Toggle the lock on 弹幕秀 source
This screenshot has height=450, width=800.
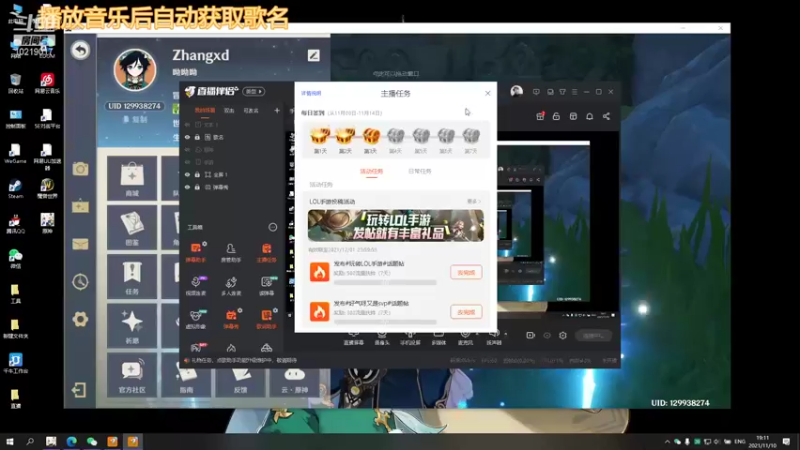coord(197,187)
